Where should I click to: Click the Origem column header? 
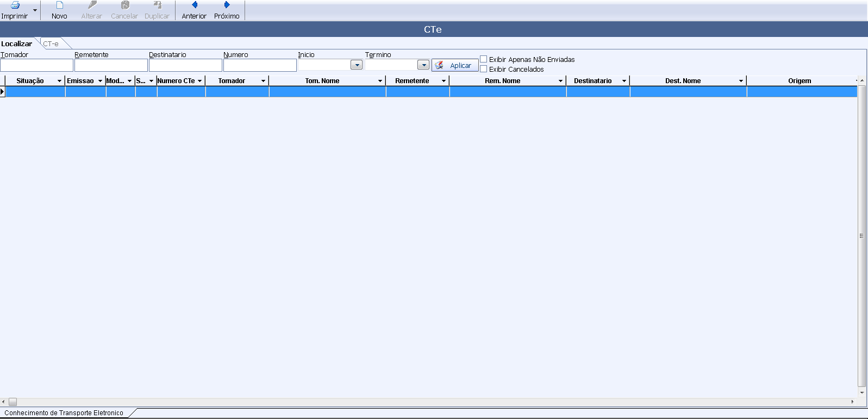click(x=799, y=81)
